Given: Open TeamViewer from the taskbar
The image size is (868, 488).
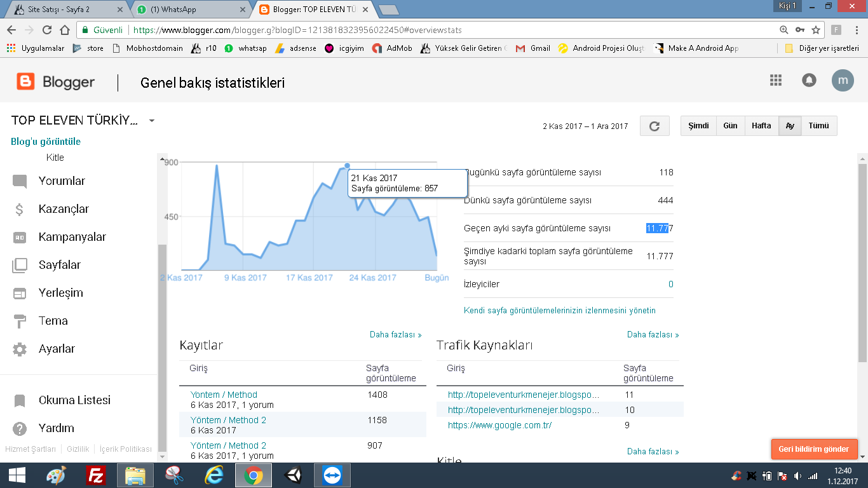Looking at the screenshot, I should (332, 475).
